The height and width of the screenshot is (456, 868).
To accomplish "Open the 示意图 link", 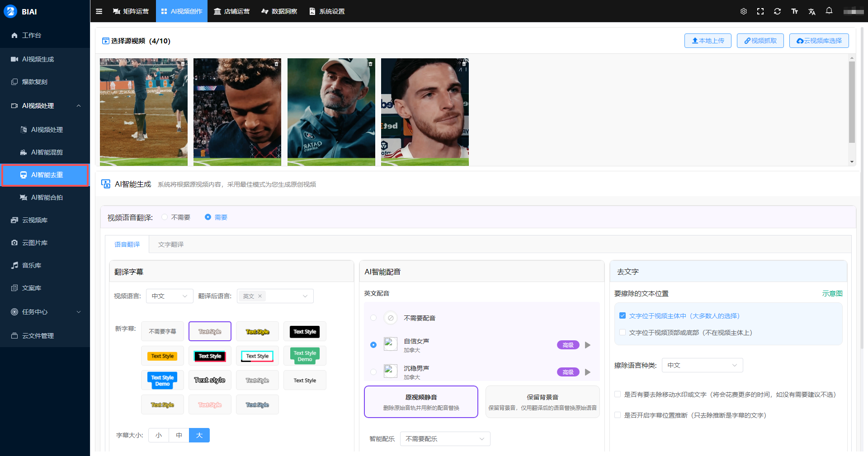I will click(x=832, y=294).
